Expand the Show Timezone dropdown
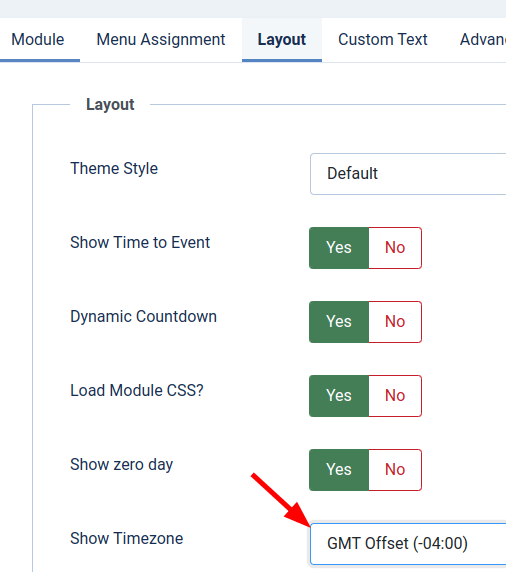Image resolution: width=506 pixels, height=572 pixels. (x=408, y=544)
